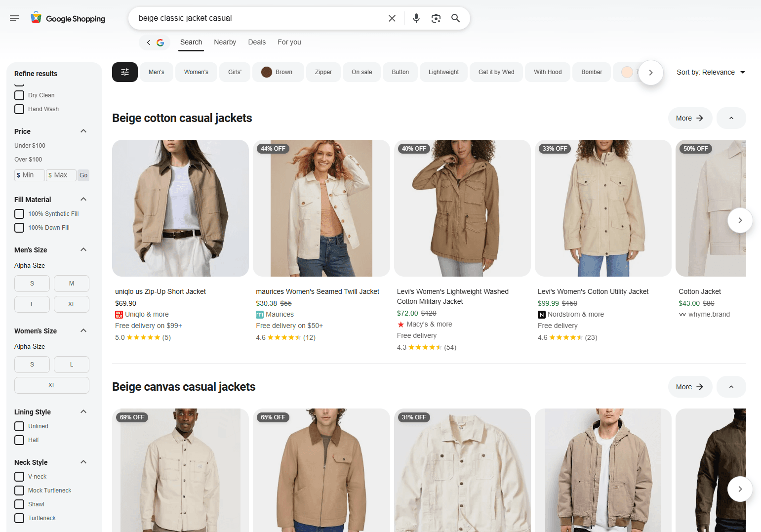Viewport: 761px width, 532px height.
Task: Open the For you tab
Action: point(289,42)
